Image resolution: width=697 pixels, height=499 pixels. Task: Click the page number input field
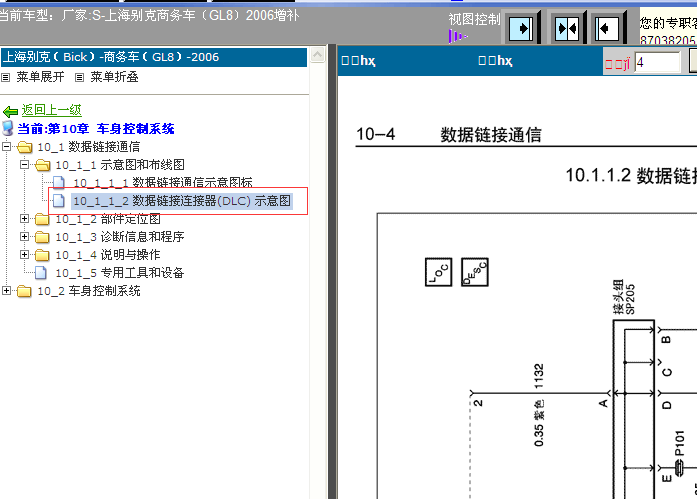(x=657, y=63)
